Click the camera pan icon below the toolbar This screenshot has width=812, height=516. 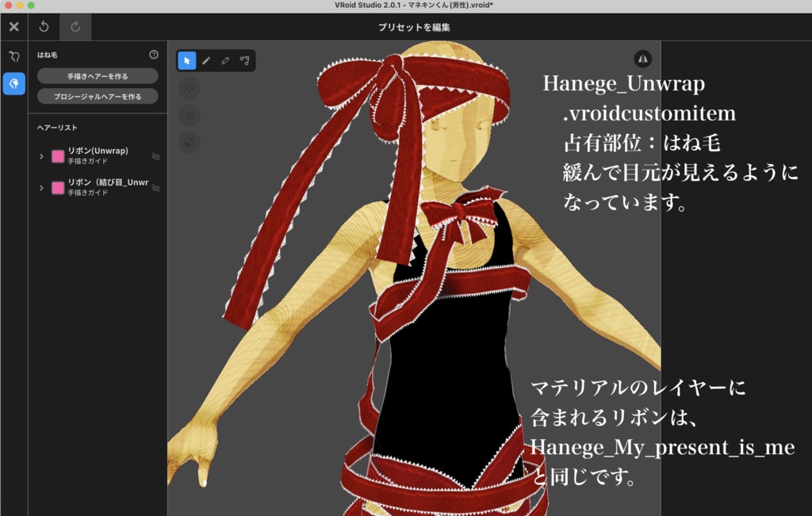point(189,87)
